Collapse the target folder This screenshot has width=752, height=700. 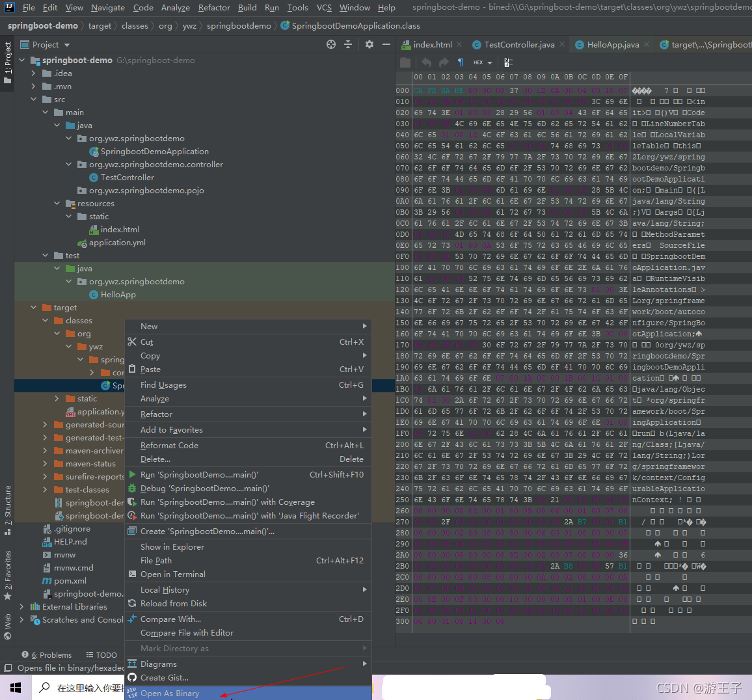(33, 308)
